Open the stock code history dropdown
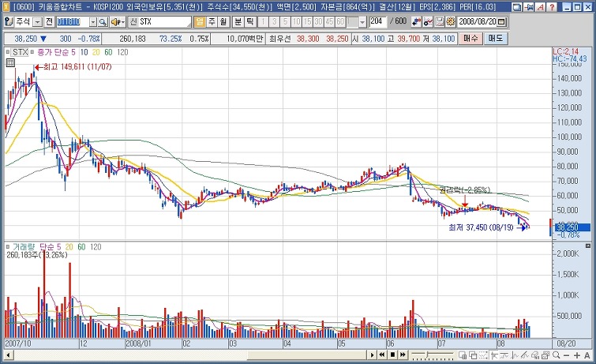This screenshot has height=364, width=596. click(x=93, y=22)
